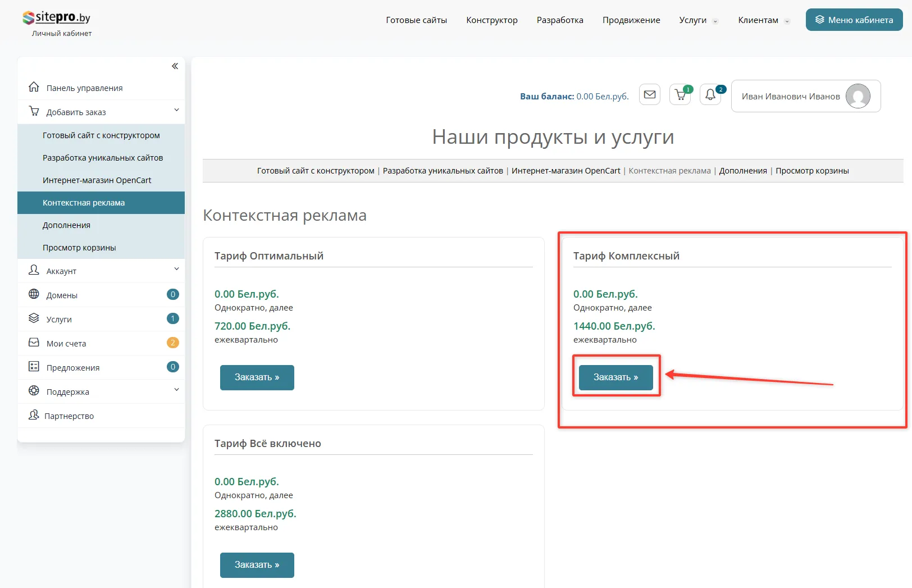Click the user avatar picture

[858, 96]
